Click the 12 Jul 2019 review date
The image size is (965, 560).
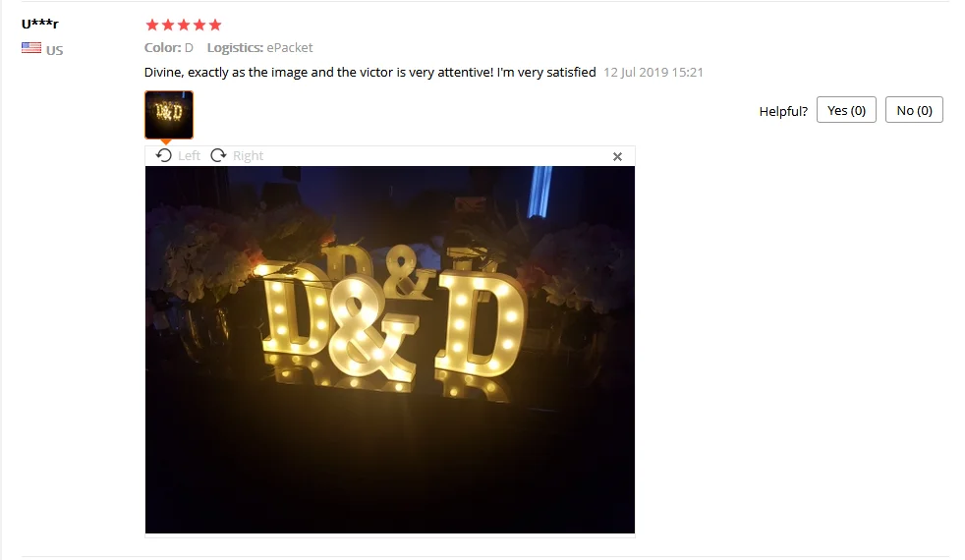653,72
